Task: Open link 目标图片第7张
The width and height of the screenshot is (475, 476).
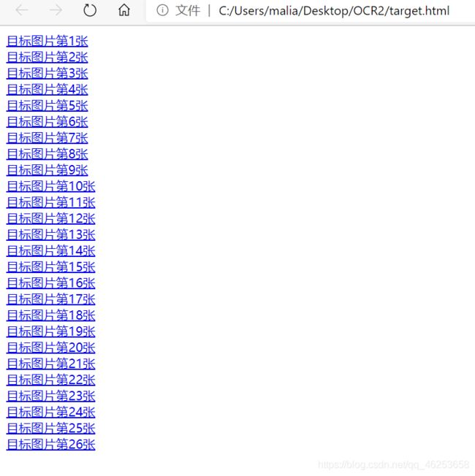Action: click(47, 138)
